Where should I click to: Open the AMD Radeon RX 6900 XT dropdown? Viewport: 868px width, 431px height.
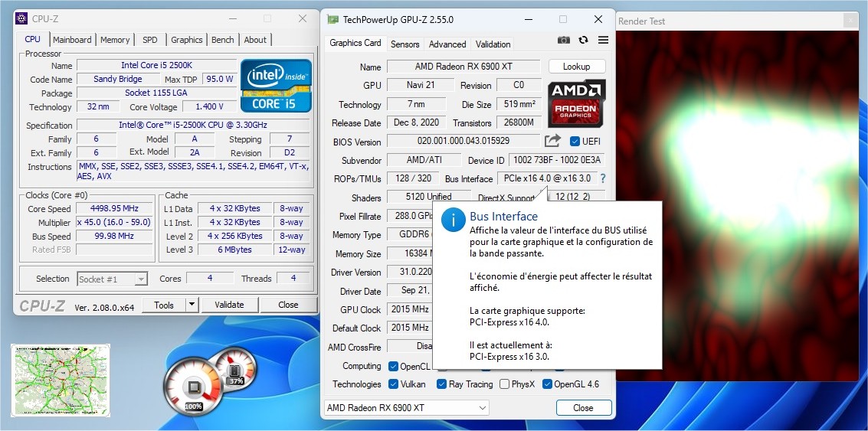(x=406, y=408)
